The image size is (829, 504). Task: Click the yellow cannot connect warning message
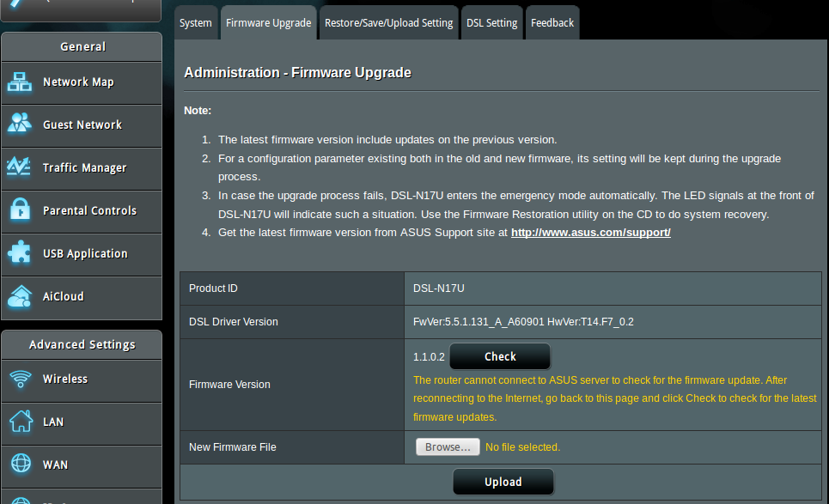coord(615,398)
